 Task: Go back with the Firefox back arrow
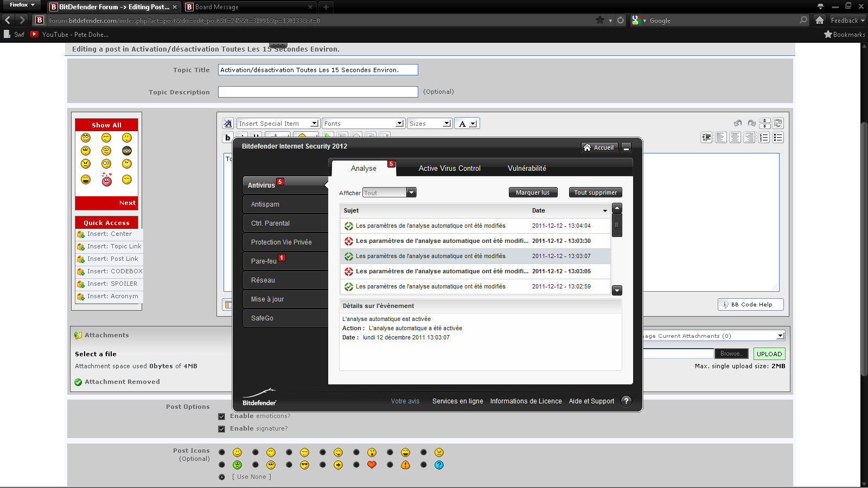(8, 20)
